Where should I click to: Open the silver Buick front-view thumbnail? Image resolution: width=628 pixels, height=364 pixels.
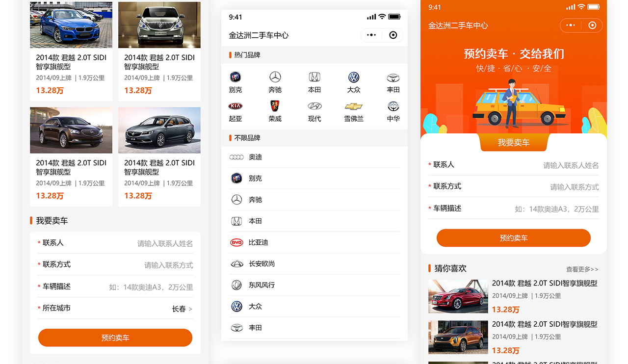tap(159, 25)
